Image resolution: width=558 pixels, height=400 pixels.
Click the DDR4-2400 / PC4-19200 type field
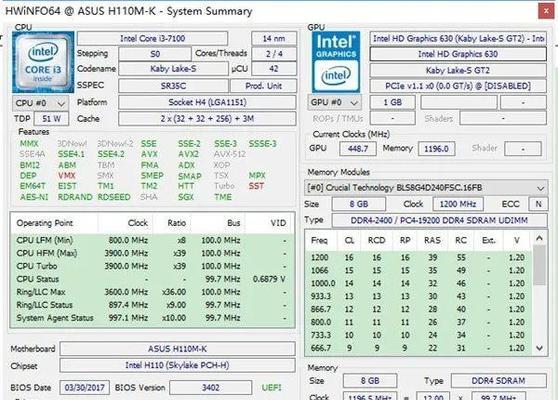(439, 220)
